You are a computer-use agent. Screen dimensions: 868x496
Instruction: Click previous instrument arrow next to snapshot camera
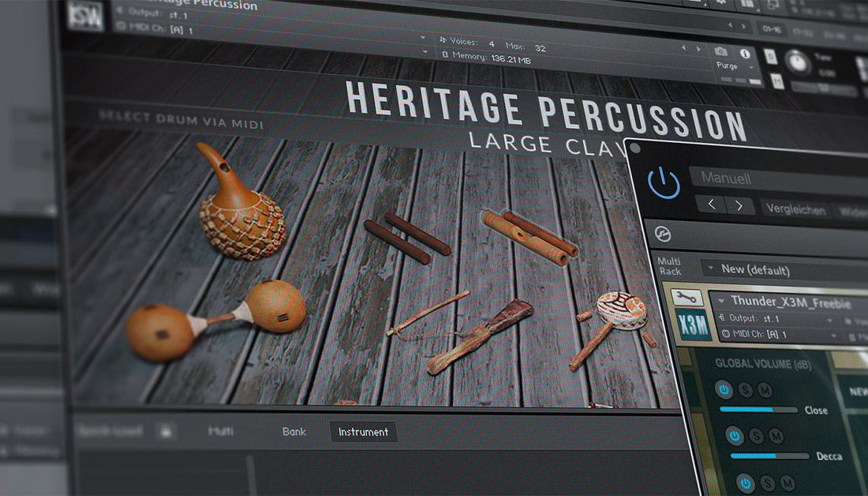click(x=683, y=48)
